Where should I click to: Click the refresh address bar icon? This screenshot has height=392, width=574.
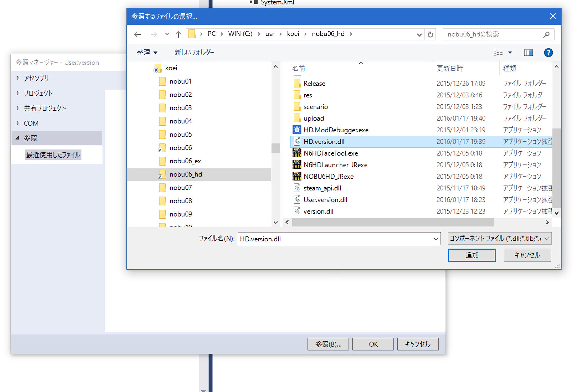click(430, 34)
